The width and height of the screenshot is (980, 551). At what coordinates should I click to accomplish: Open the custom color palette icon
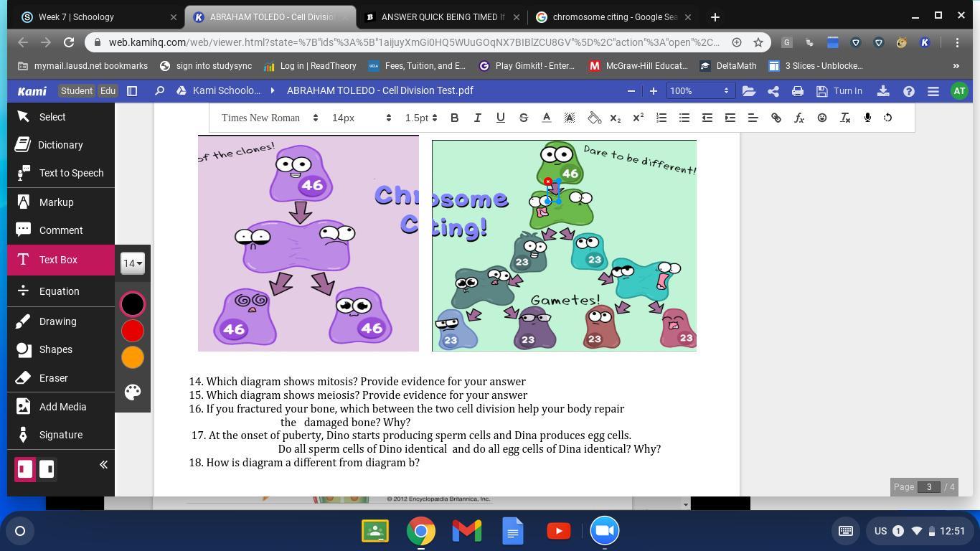point(133,392)
